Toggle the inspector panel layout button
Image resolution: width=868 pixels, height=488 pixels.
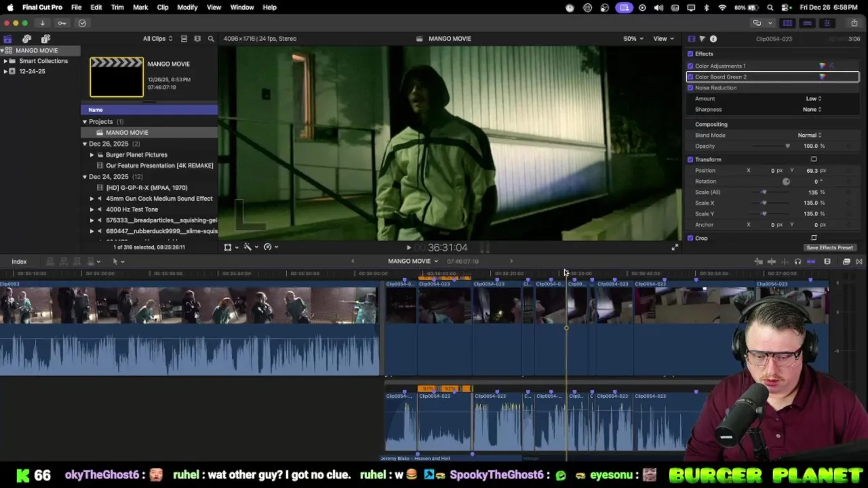coord(827,23)
